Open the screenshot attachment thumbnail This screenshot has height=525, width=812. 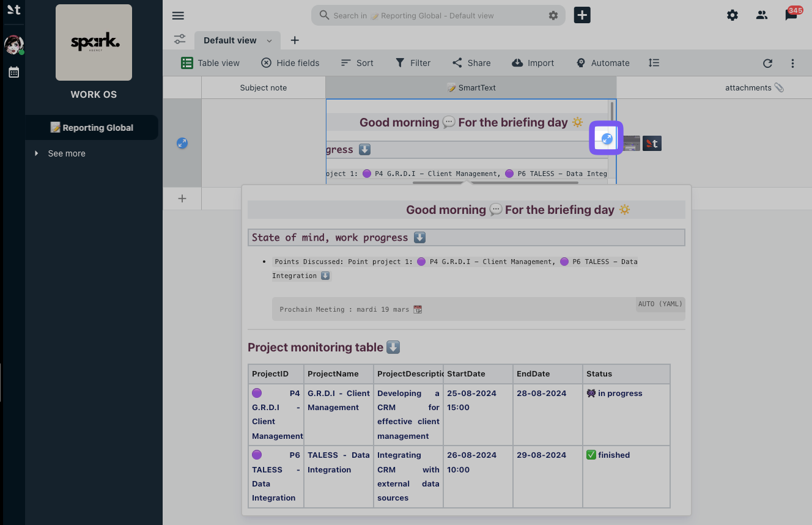click(x=632, y=144)
